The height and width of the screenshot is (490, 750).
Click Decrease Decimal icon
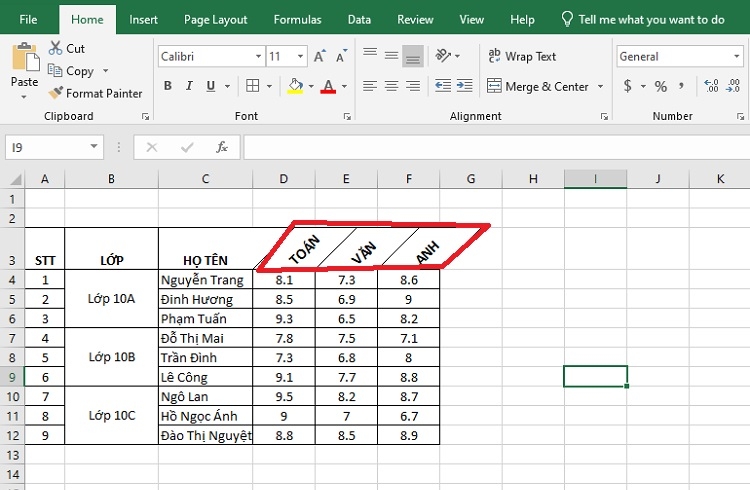733,86
